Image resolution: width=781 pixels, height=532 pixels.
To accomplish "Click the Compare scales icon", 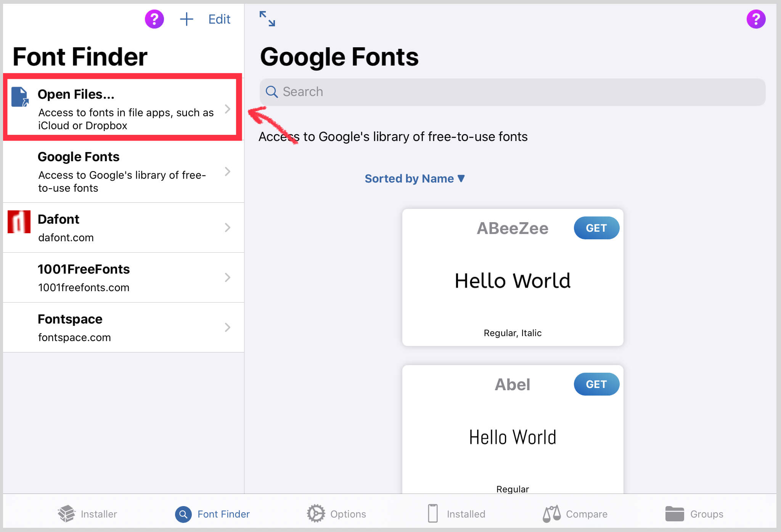I will tap(551, 514).
